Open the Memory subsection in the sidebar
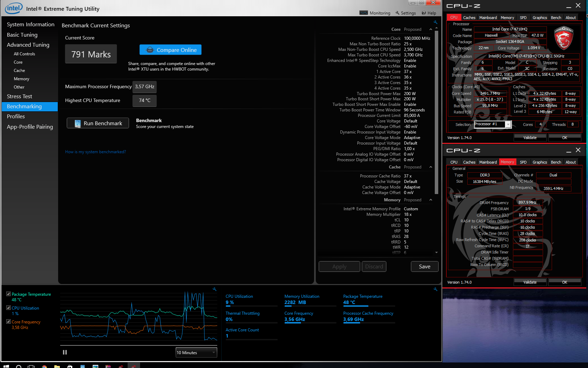The image size is (588, 368). [21, 79]
